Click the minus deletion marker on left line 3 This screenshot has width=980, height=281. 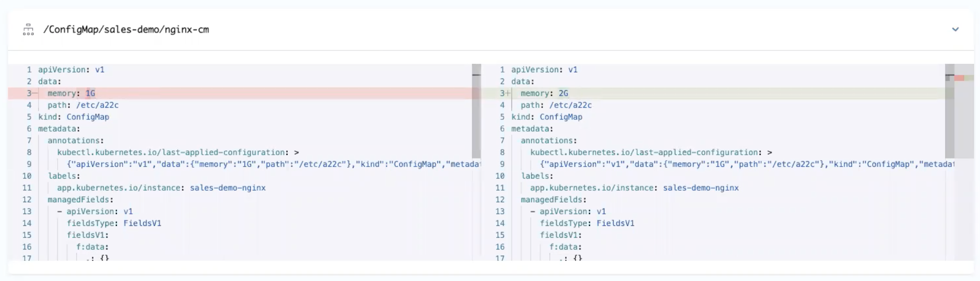35,94
